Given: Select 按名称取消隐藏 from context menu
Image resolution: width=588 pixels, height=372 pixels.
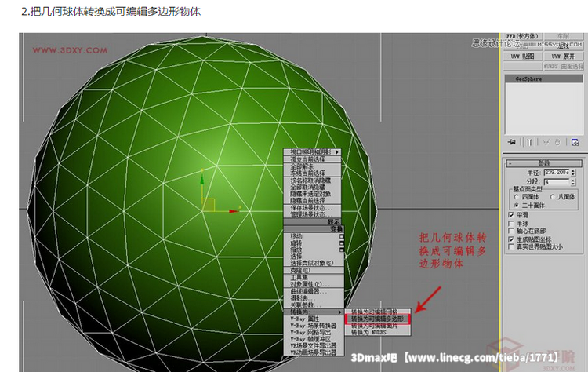Looking at the screenshot, I should 312,181.
